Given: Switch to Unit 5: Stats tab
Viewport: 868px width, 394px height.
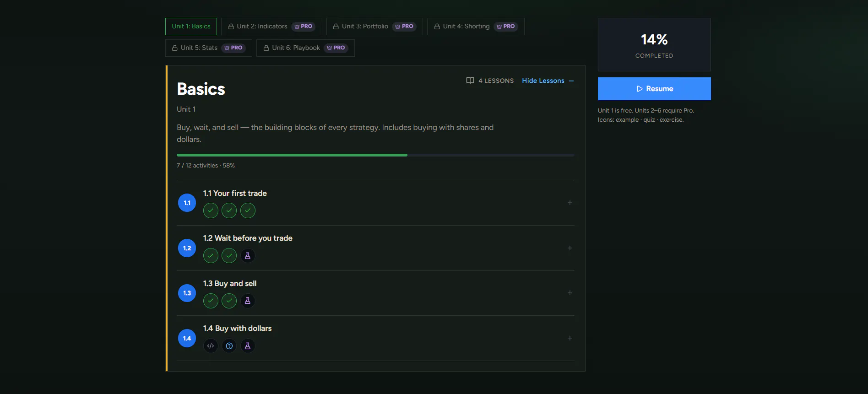Looking at the screenshot, I should [x=209, y=48].
